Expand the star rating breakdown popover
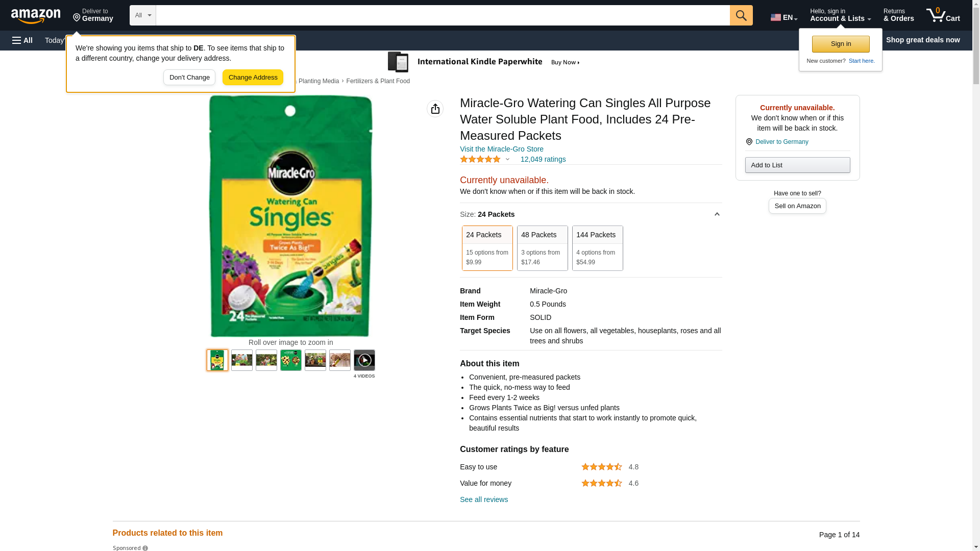Screen dimensions: 980x551 coord(507,159)
